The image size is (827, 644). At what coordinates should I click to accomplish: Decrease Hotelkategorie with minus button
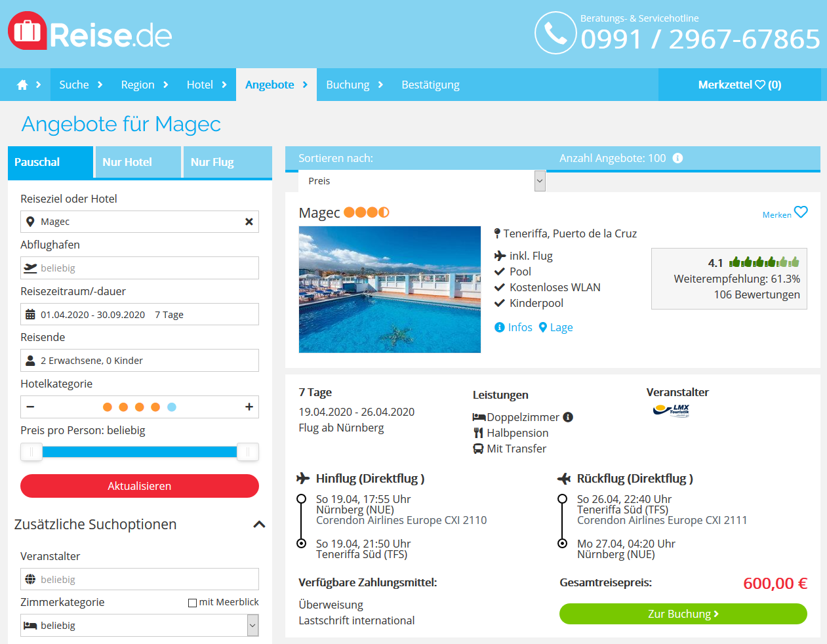(30, 407)
